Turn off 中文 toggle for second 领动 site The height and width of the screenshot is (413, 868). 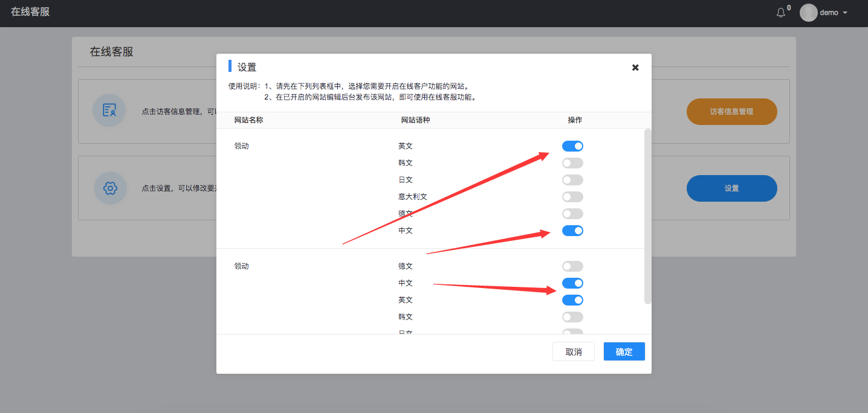coord(572,283)
